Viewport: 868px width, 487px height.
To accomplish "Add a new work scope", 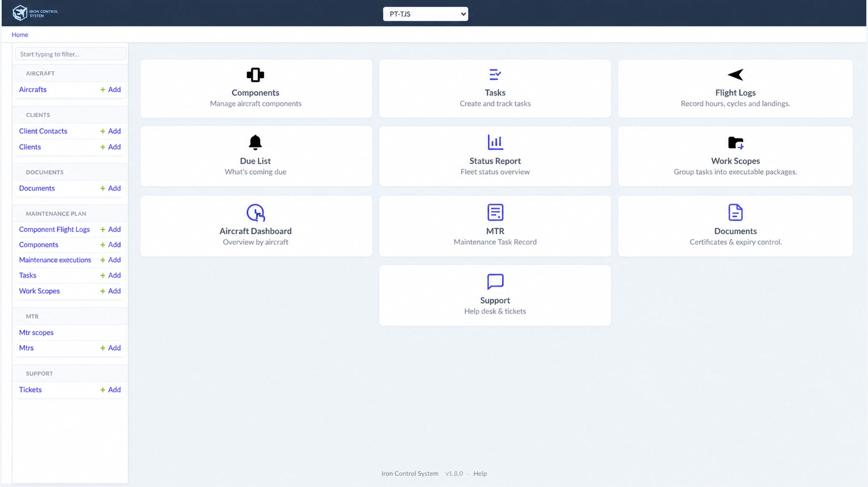I will [x=110, y=291].
